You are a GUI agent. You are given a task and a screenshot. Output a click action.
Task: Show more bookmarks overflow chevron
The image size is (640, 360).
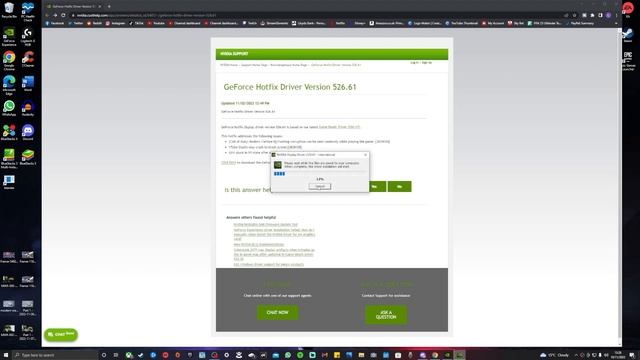(616, 23)
